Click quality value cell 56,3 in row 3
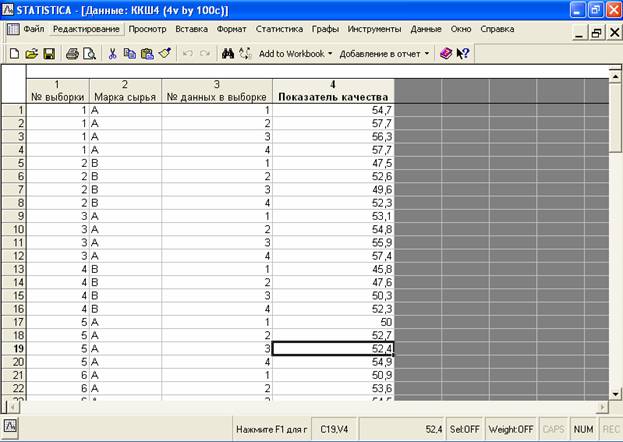 pos(333,137)
